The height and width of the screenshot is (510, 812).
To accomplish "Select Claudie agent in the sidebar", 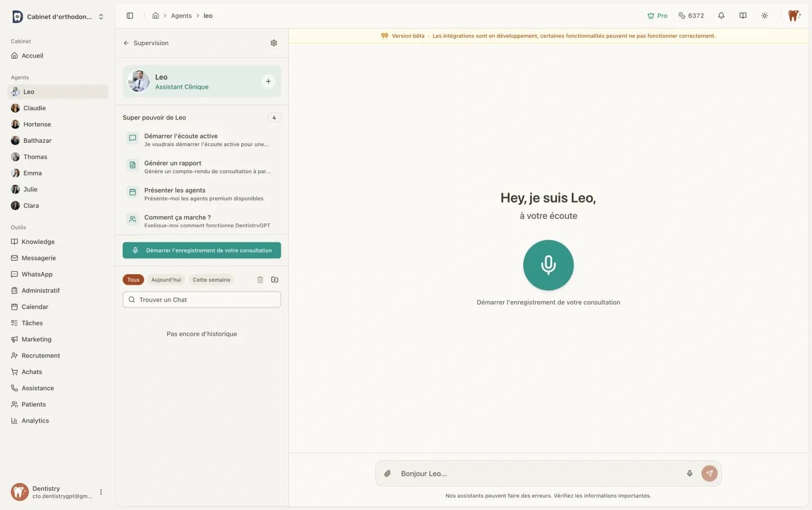I will (34, 108).
